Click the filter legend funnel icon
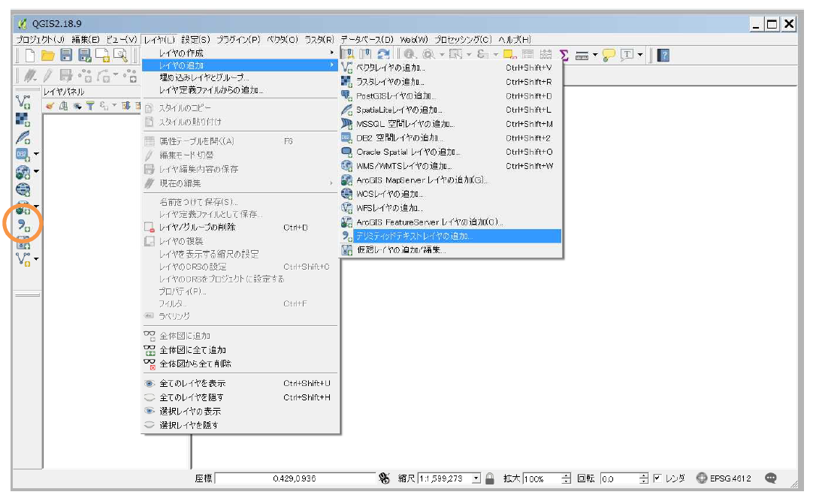The image size is (813, 504). 89,106
